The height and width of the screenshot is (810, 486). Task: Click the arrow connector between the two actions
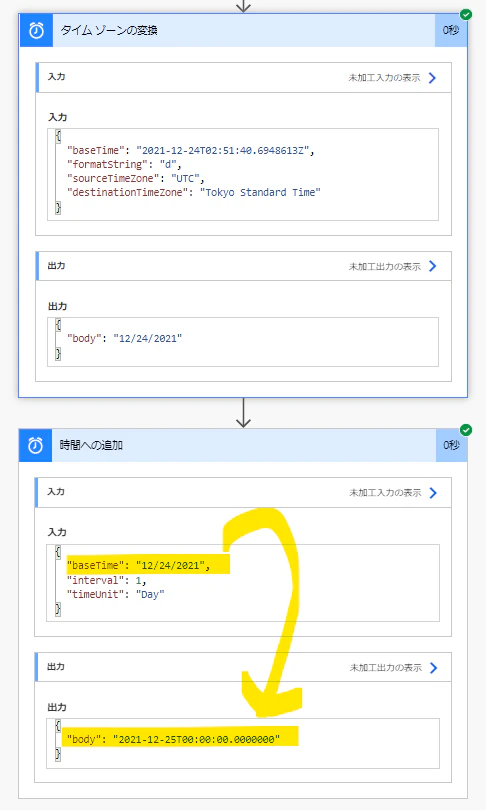(x=243, y=413)
